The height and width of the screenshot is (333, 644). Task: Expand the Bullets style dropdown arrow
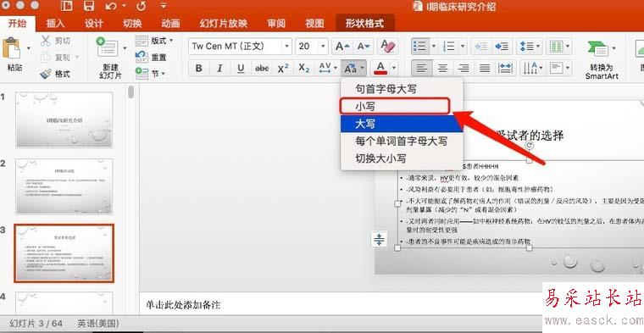434,47
